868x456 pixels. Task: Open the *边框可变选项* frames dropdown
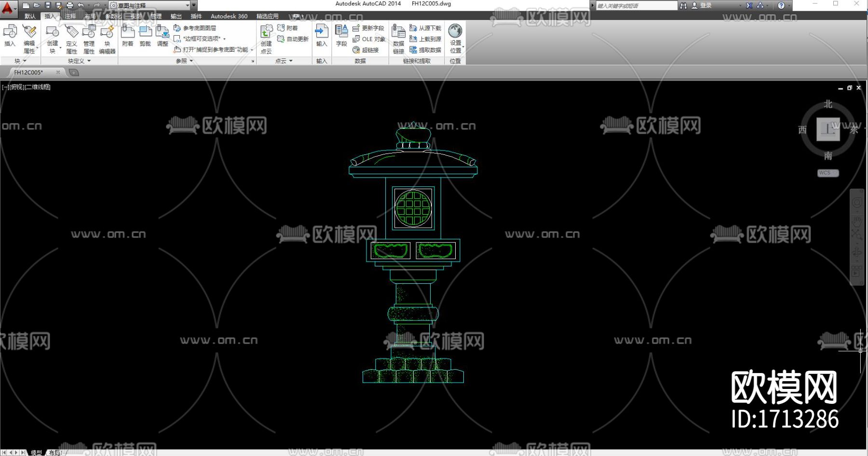click(x=200, y=39)
